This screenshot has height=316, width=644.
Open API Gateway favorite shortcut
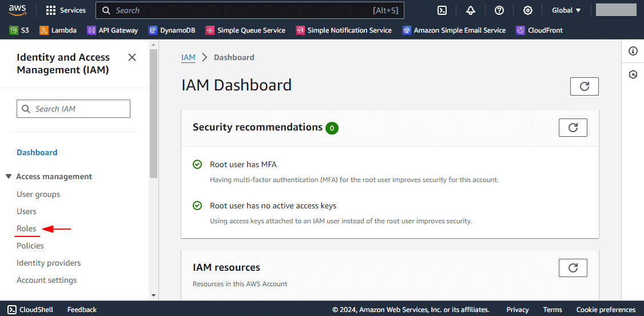(x=113, y=30)
